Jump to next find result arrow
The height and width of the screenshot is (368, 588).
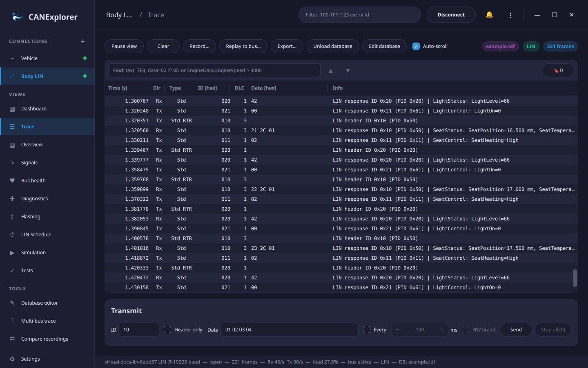tap(348, 70)
